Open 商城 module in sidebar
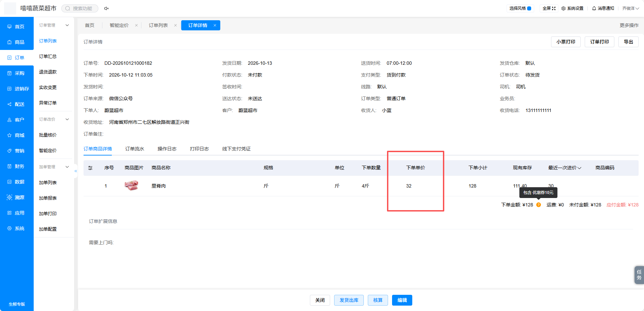Image resolution: width=644 pixels, height=311 pixels. [17, 135]
